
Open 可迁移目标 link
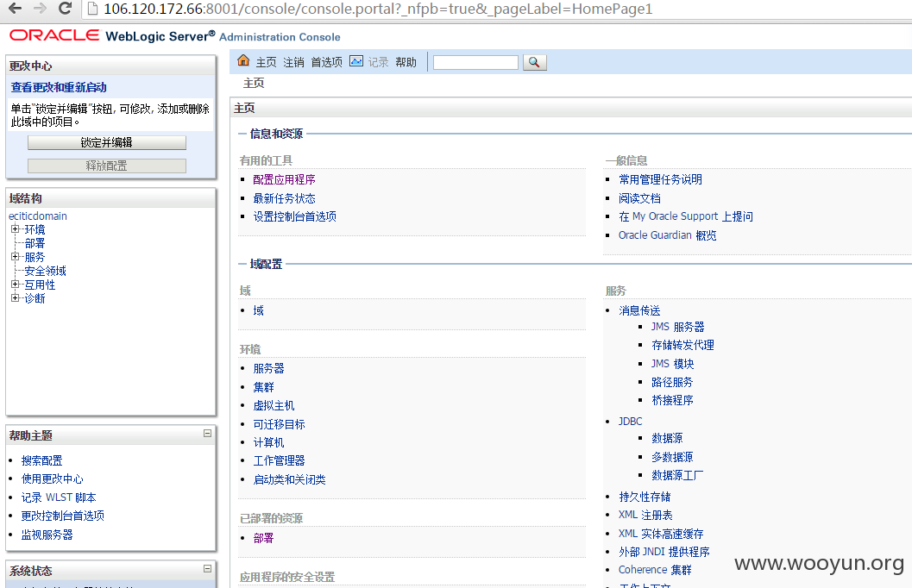pos(280,424)
